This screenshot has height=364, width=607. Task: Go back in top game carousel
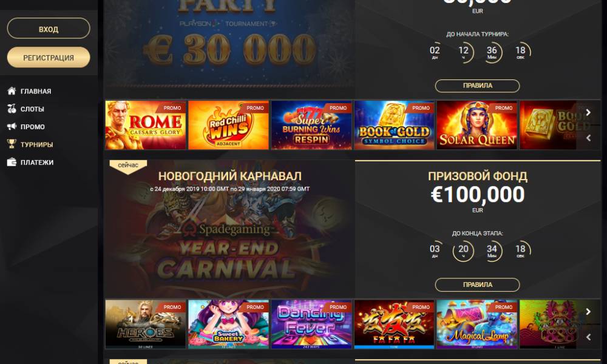point(588,138)
